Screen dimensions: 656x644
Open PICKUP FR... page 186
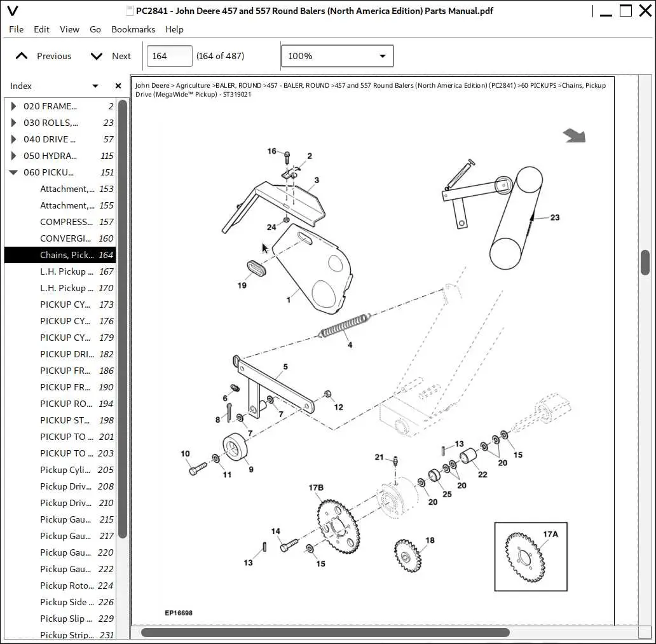pyautogui.click(x=60, y=371)
